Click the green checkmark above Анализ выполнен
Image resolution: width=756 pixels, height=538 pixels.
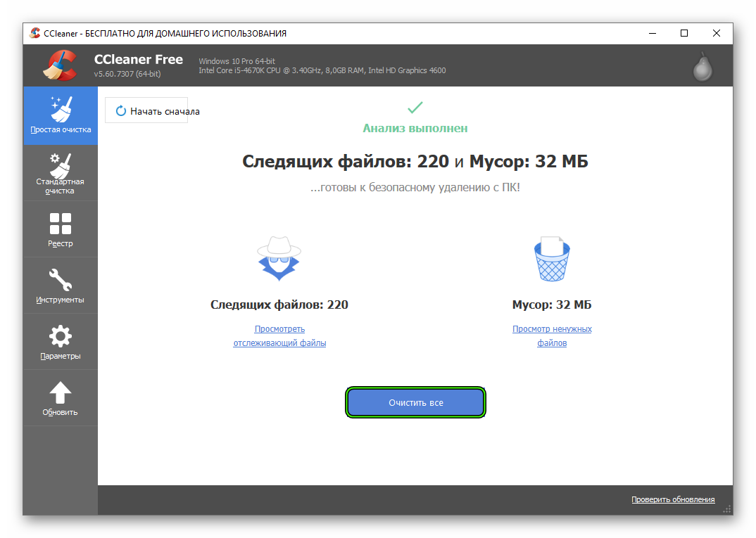click(x=415, y=108)
